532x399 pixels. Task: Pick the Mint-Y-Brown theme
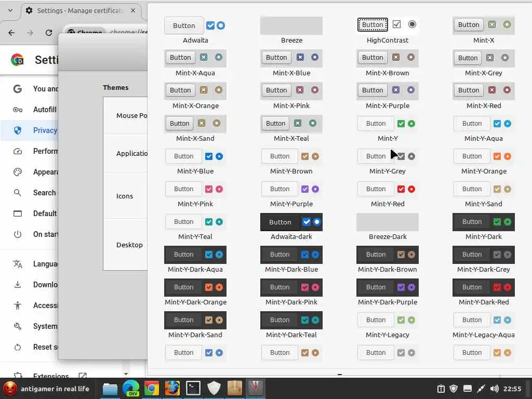(291, 162)
